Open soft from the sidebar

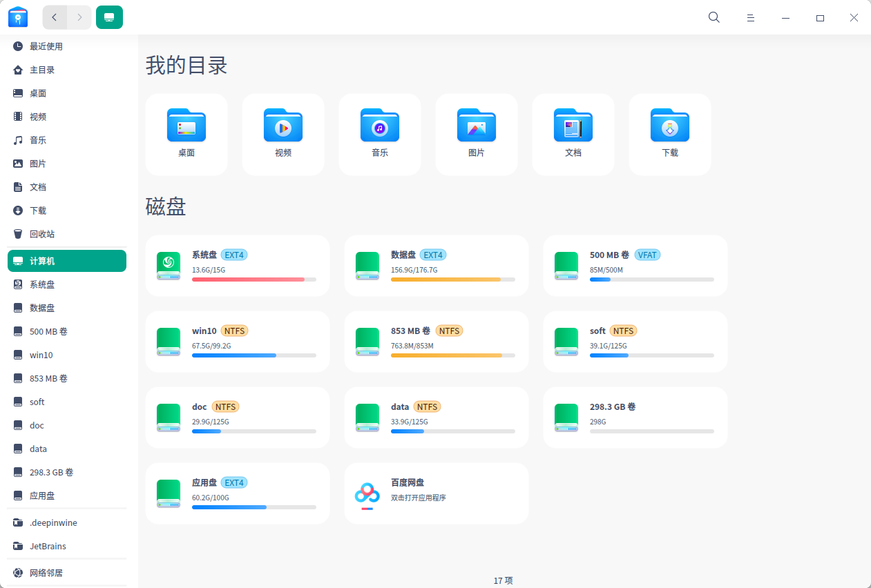67,402
